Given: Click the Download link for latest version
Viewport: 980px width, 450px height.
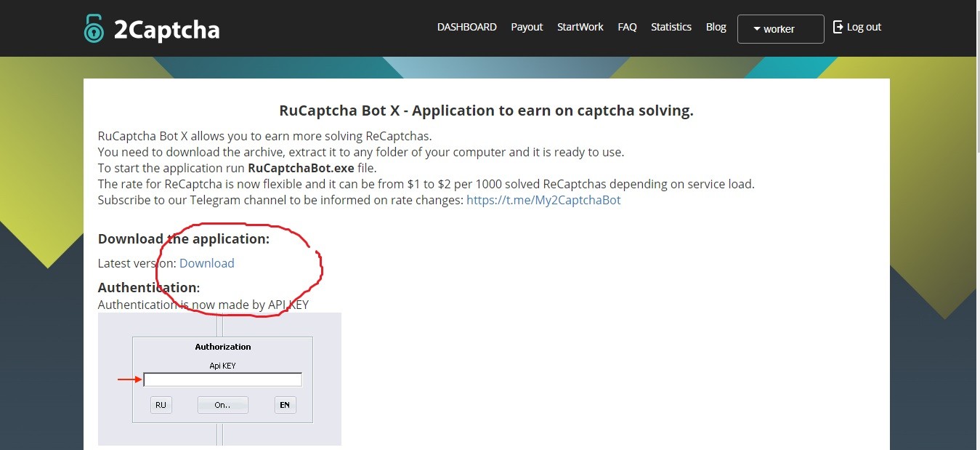Looking at the screenshot, I should [206, 263].
